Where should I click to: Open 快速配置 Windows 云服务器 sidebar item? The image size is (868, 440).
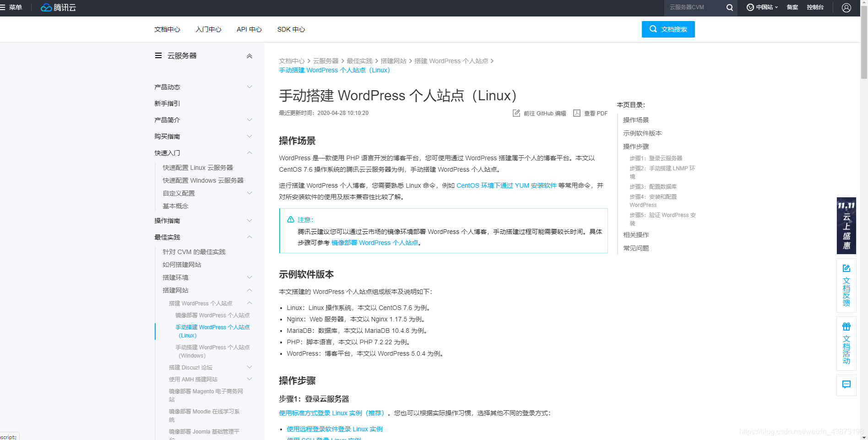203,180
